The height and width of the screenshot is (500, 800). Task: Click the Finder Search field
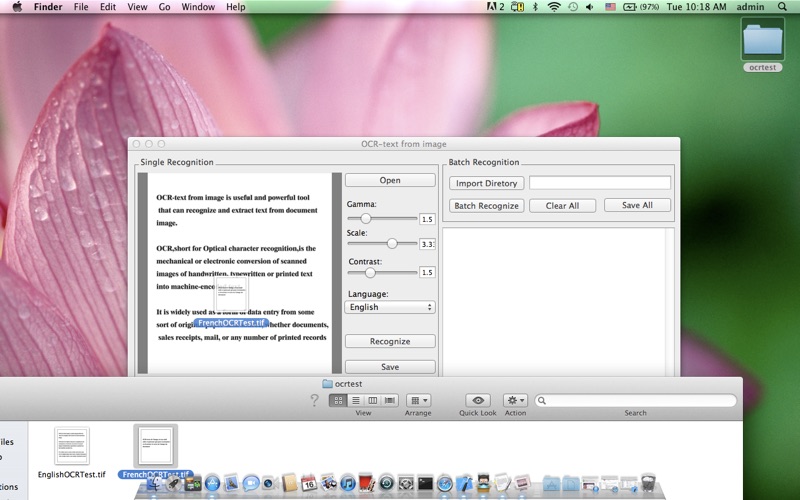(x=636, y=401)
